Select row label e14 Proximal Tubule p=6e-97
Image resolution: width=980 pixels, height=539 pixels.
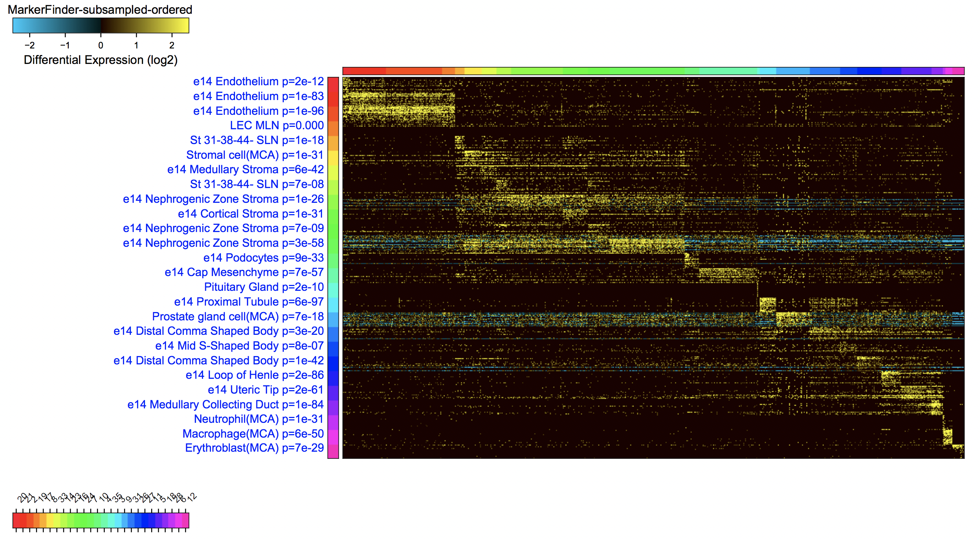[249, 302]
